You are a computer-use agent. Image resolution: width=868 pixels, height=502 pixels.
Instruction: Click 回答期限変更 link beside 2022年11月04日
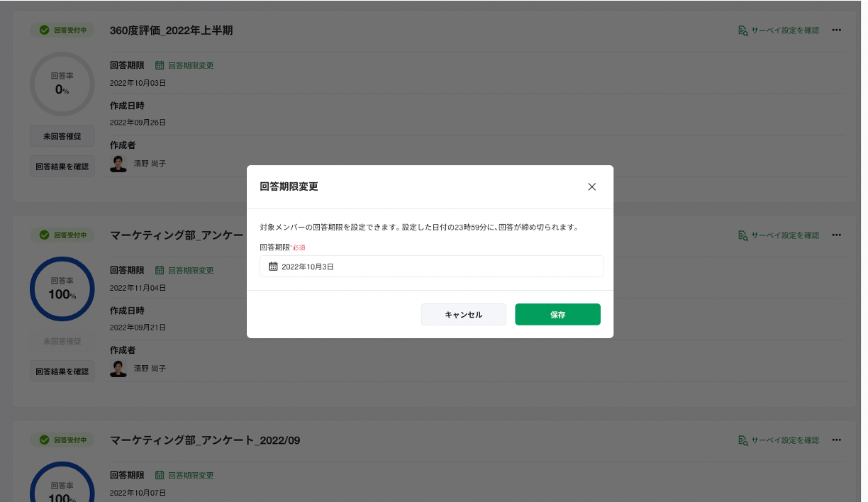tap(184, 270)
